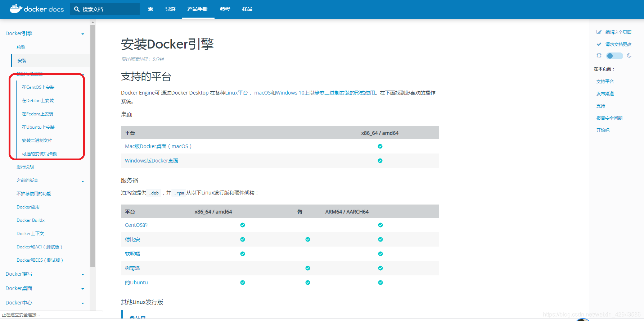
Task: Jump to 开始吧 in page contents
Action: [603, 130]
